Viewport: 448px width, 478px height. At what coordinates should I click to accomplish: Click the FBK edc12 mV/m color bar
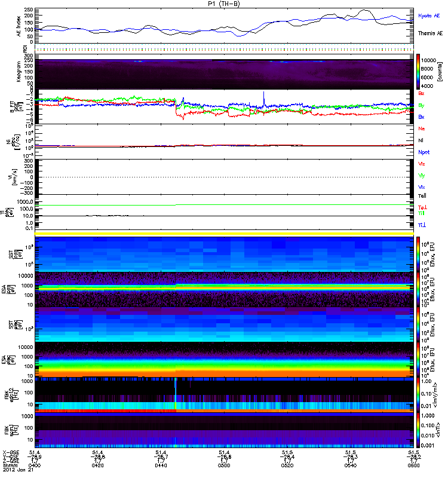pos(418,394)
